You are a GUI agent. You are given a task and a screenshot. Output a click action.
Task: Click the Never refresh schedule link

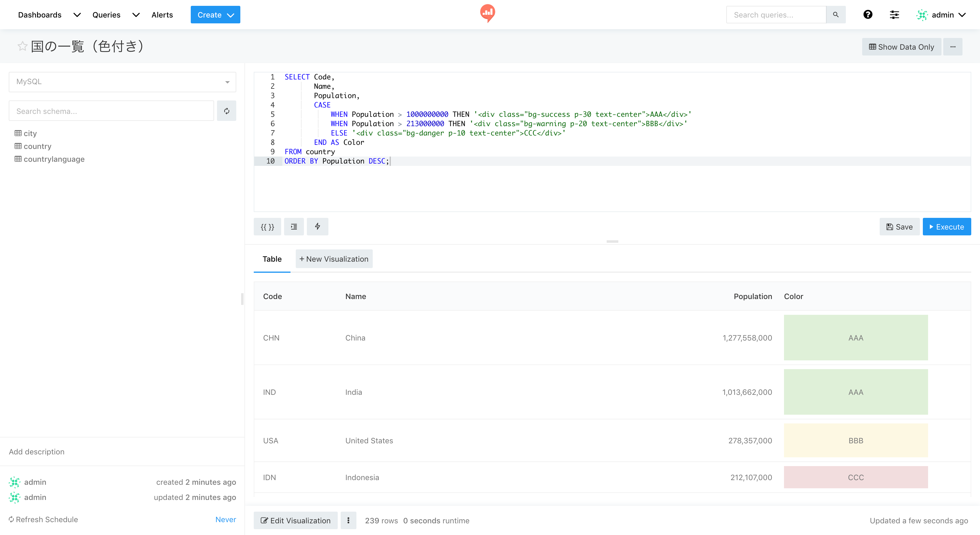225,520
